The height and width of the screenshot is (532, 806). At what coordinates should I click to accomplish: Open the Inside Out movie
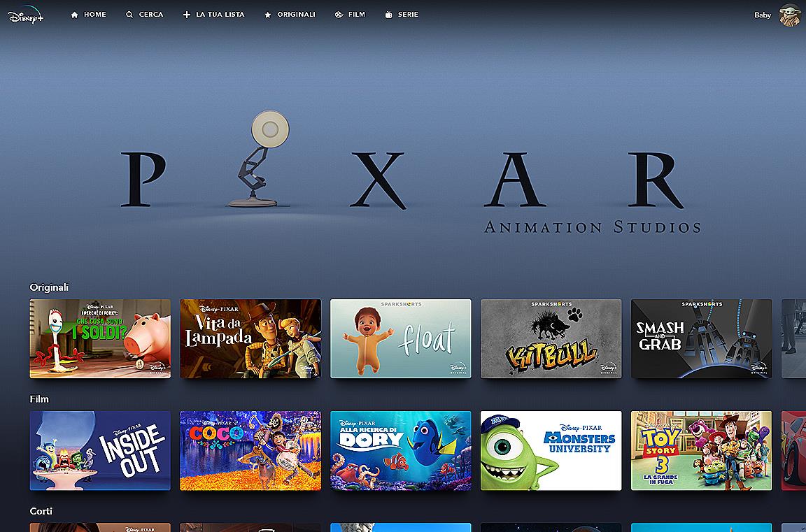click(100, 450)
